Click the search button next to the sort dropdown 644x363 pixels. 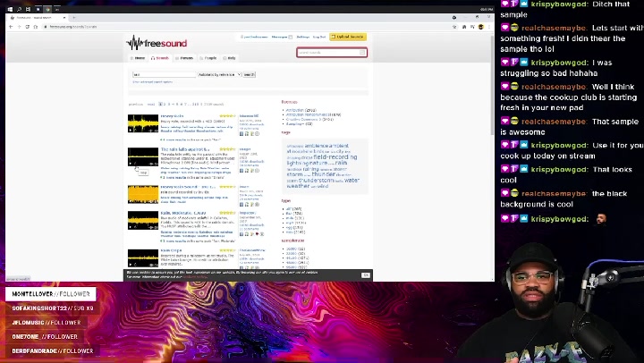(x=249, y=75)
